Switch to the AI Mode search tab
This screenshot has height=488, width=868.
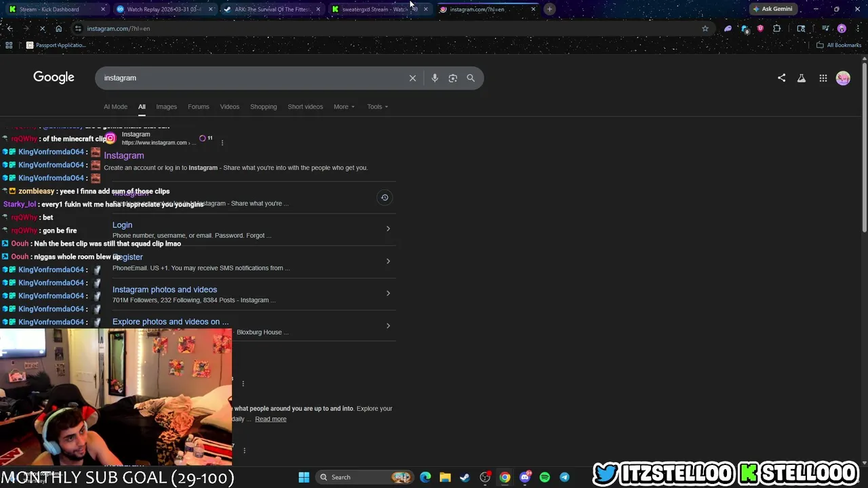(115, 106)
